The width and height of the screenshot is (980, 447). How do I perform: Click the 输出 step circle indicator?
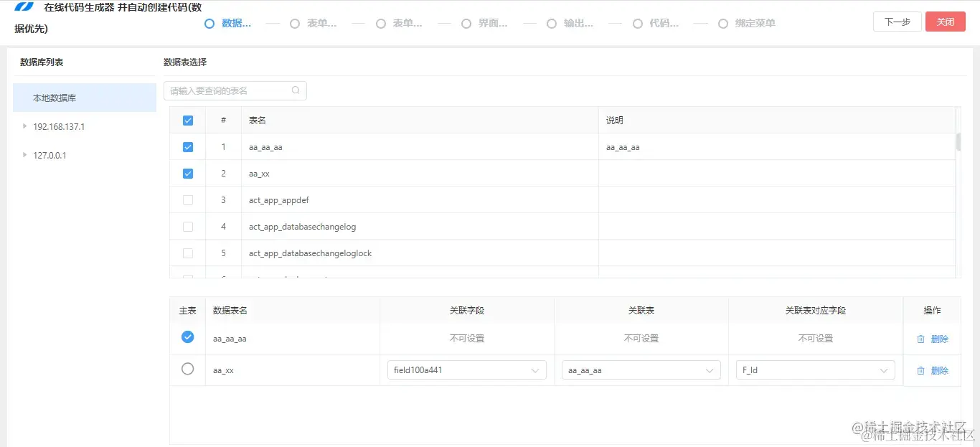pyautogui.click(x=552, y=23)
